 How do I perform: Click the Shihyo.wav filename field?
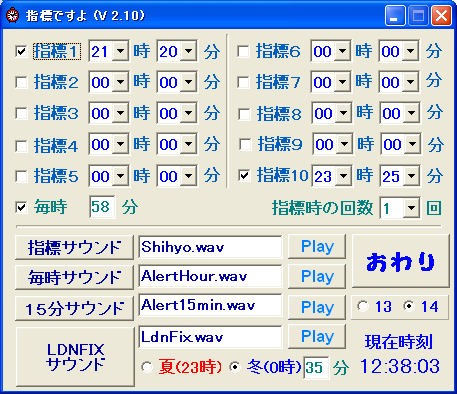(x=210, y=247)
